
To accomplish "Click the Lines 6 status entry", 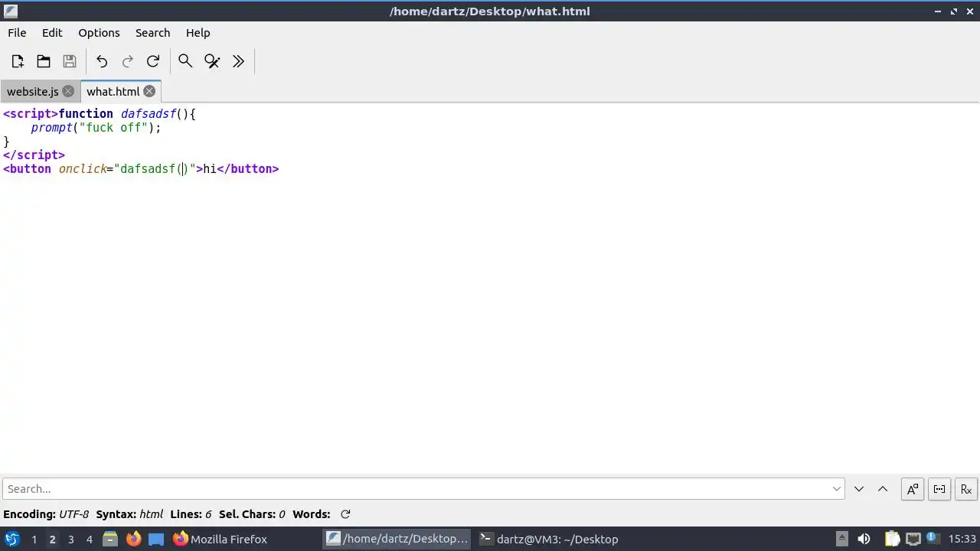I will pyautogui.click(x=191, y=514).
